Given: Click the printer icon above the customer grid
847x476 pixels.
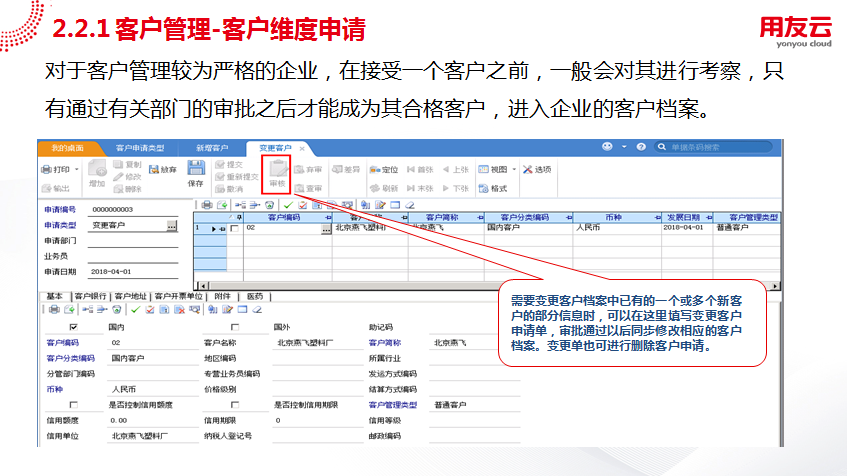Looking at the screenshot, I should (x=207, y=205).
